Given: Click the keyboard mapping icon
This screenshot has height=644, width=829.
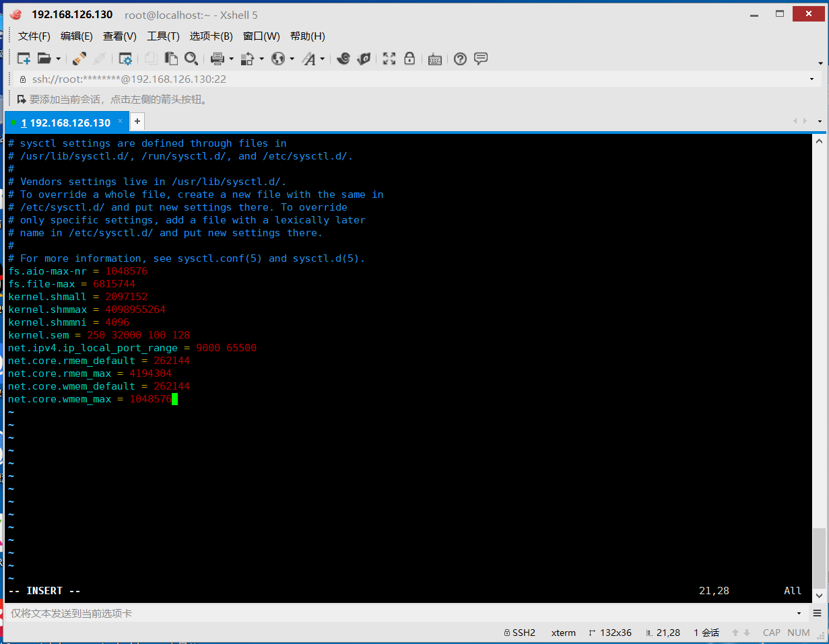Looking at the screenshot, I should 434,59.
